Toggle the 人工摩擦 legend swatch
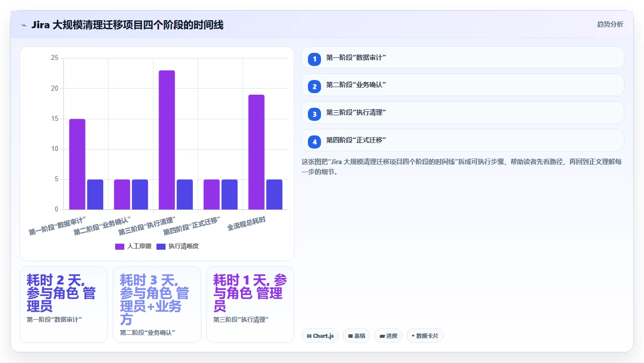This screenshot has height=363, width=644. (120, 246)
